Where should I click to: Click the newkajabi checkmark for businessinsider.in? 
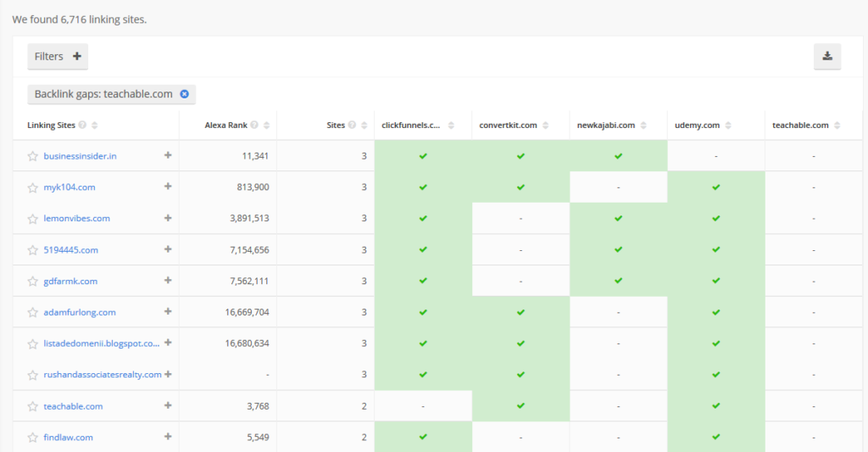coord(618,156)
